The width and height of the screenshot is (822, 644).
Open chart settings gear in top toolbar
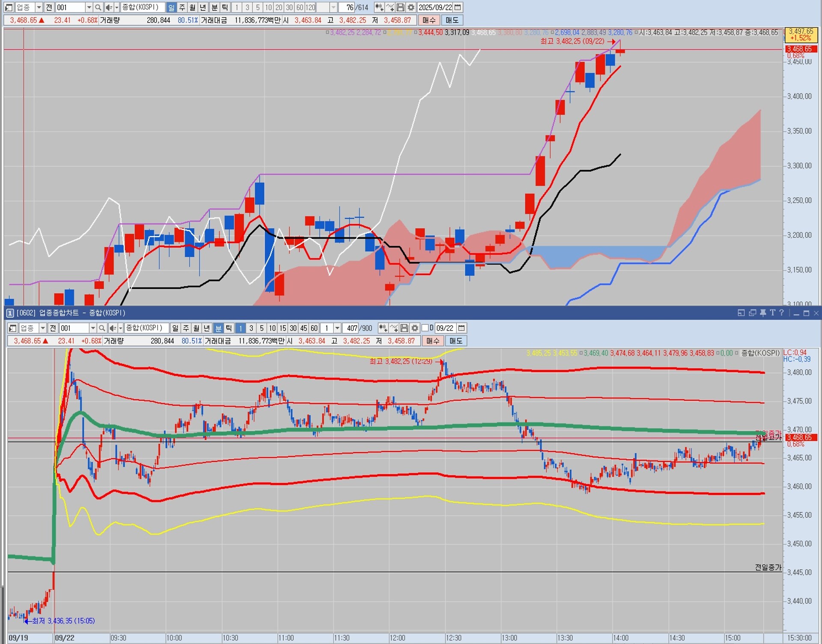[x=411, y=7]
